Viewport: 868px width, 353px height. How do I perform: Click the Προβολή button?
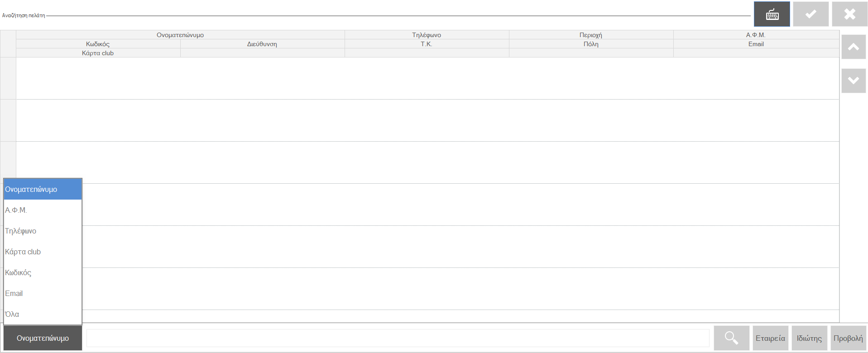click(849, 338)
